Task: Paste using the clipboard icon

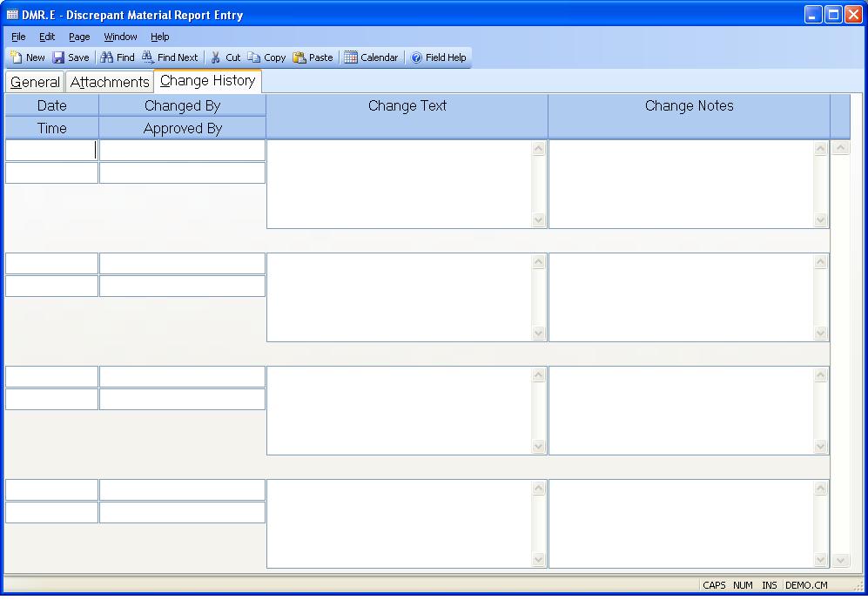Action: [299, 57]
